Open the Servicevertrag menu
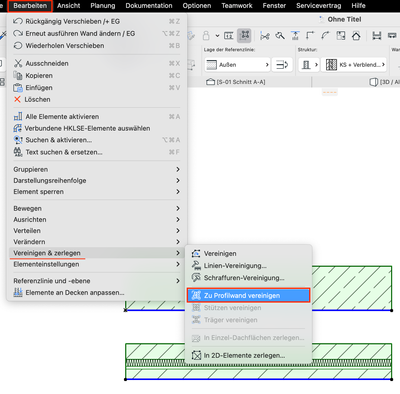Screen dimensions: 400x394 [x=318, y=6]
